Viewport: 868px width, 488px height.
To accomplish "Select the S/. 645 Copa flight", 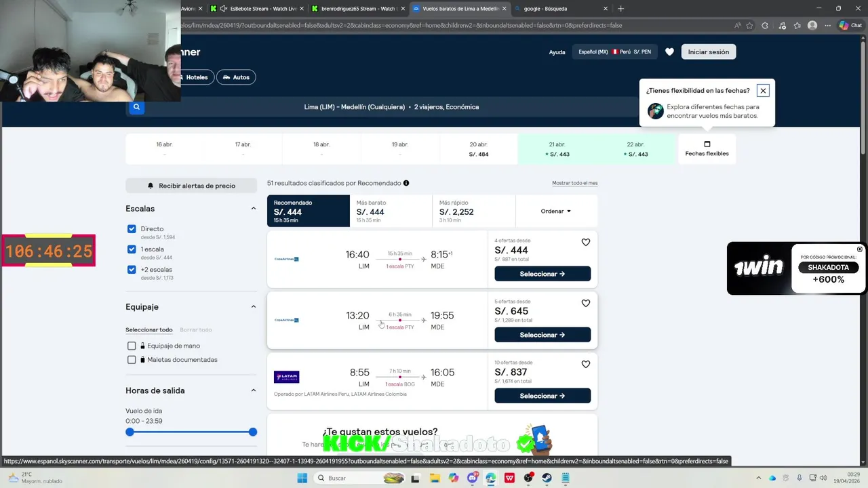I will point(542,335).
